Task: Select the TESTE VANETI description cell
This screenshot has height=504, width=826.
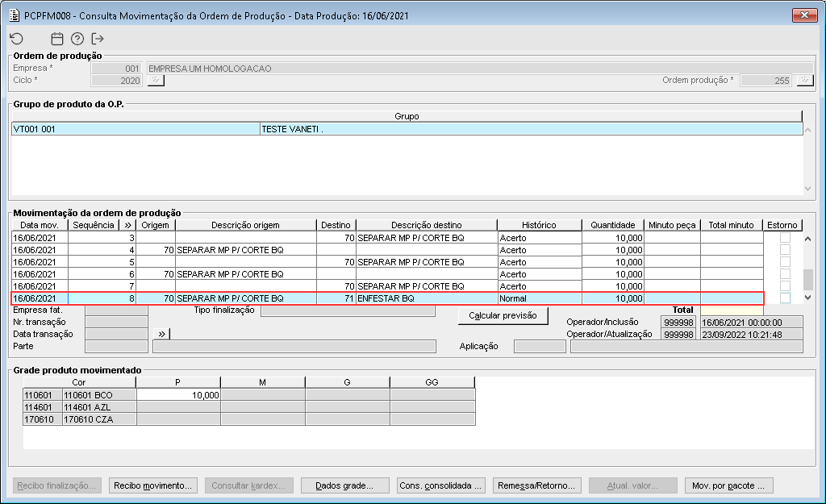Action: (531, 129)
